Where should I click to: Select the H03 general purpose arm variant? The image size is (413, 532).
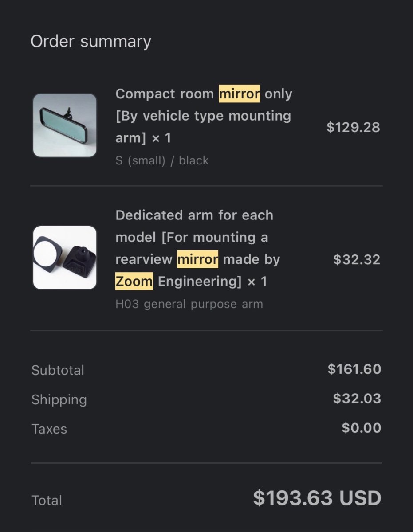tap(189, 304)
